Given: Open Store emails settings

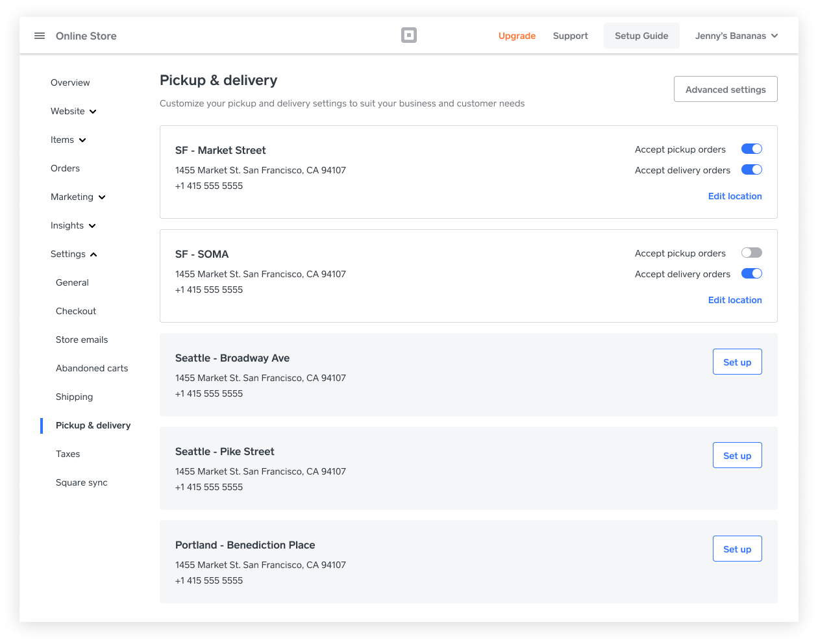Looking at the screenshot, I should (x=82, y=340).
